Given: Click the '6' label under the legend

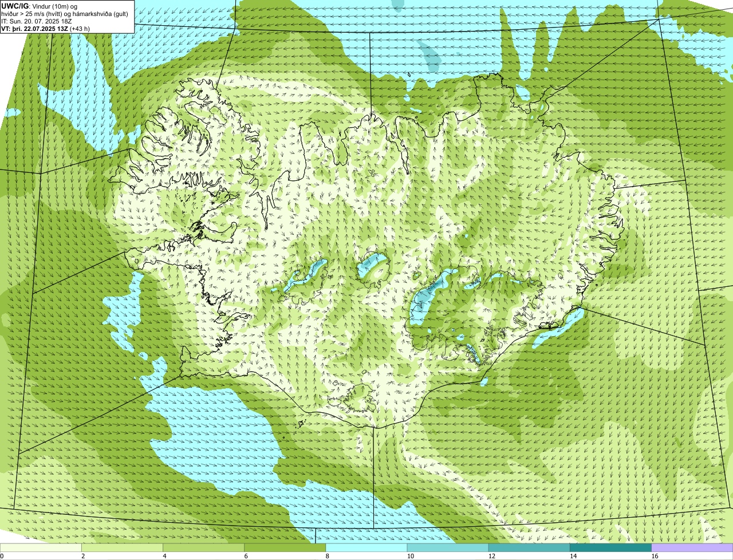Looking at the screenshot, I should tap(246, 556).
